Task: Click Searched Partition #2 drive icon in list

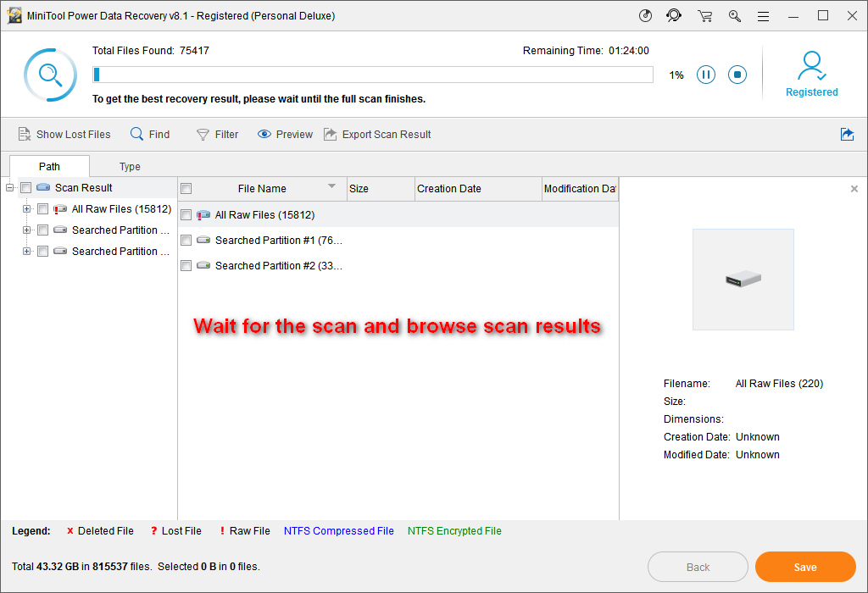Action: point(203,265)
